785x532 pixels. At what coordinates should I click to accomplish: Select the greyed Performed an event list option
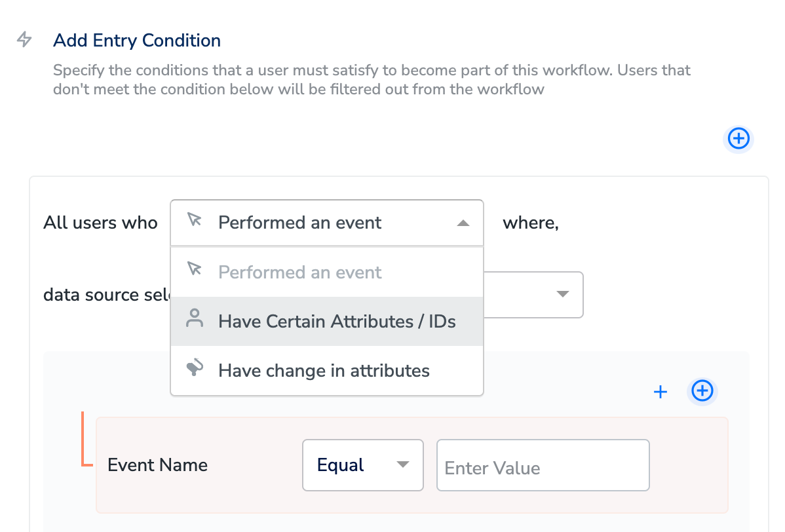click(x=300, y=272)
